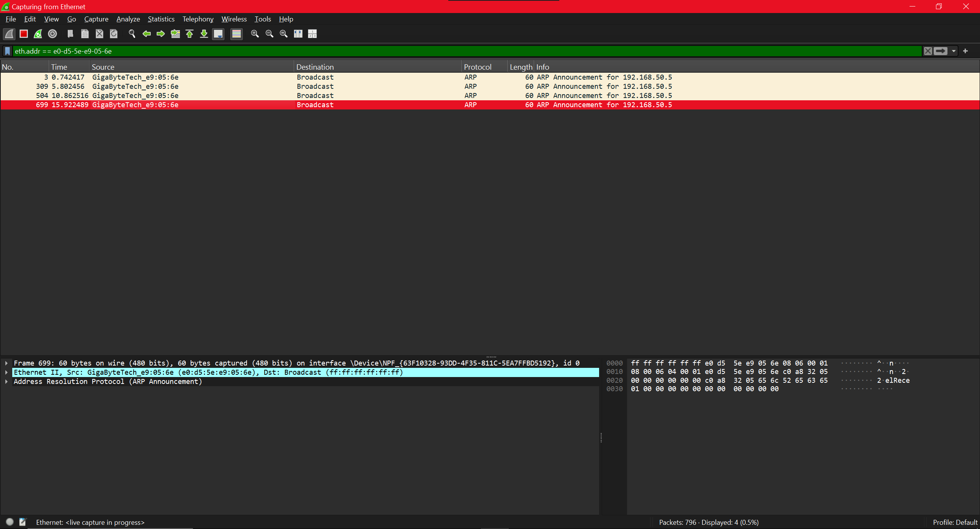Jump to the last packet
Viewport: 980px width, 529px height.
pyautogui.click(x=204, y=34)
